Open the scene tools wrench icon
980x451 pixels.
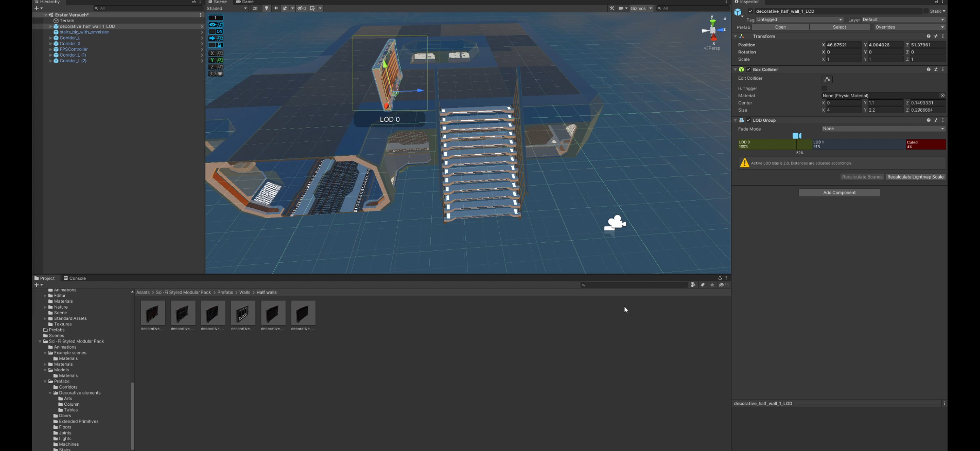point(611,8)
